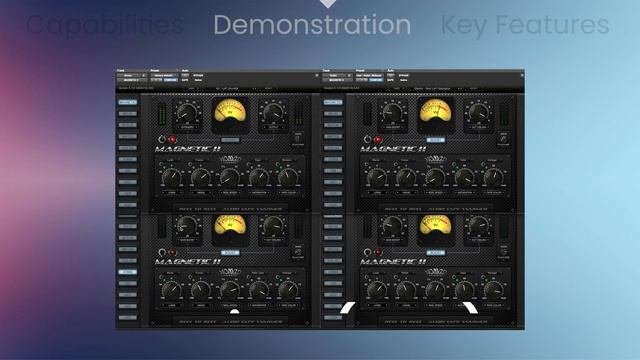Image resolution: width=640 pixels, height=360 pixels.
Task: Select the highlighted top preset button in right plugin's sidebar
Action: point(333,102)
